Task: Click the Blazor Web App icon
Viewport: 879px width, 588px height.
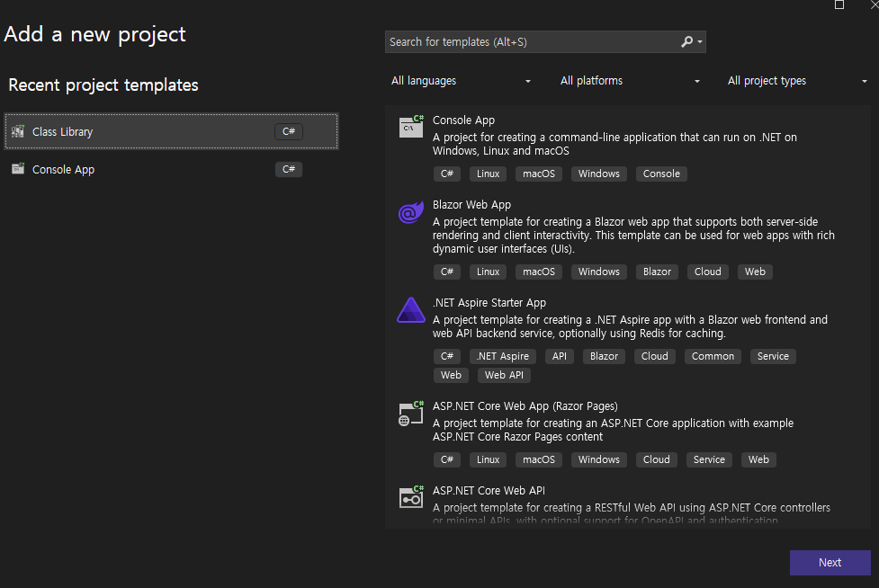Action: tap(410, 213)
